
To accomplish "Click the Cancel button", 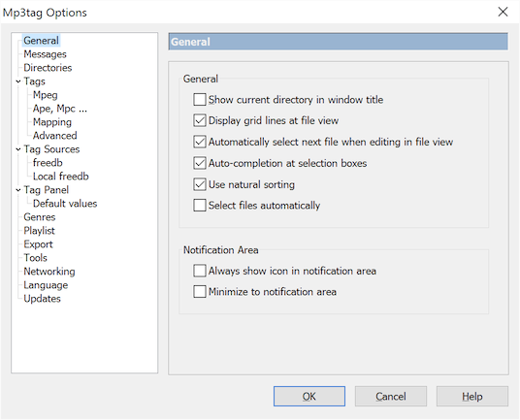I will click(x=391, y=396).
